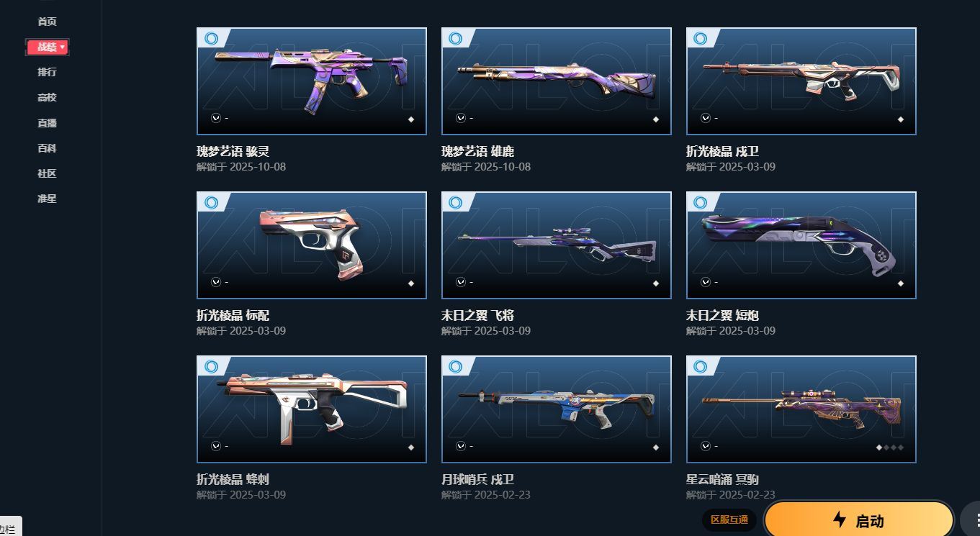Select the 瑰梦艺语 雄鹿 skin thumbnail
The height and width of the screenshot is (536, 980).
[x=556, y=81]
